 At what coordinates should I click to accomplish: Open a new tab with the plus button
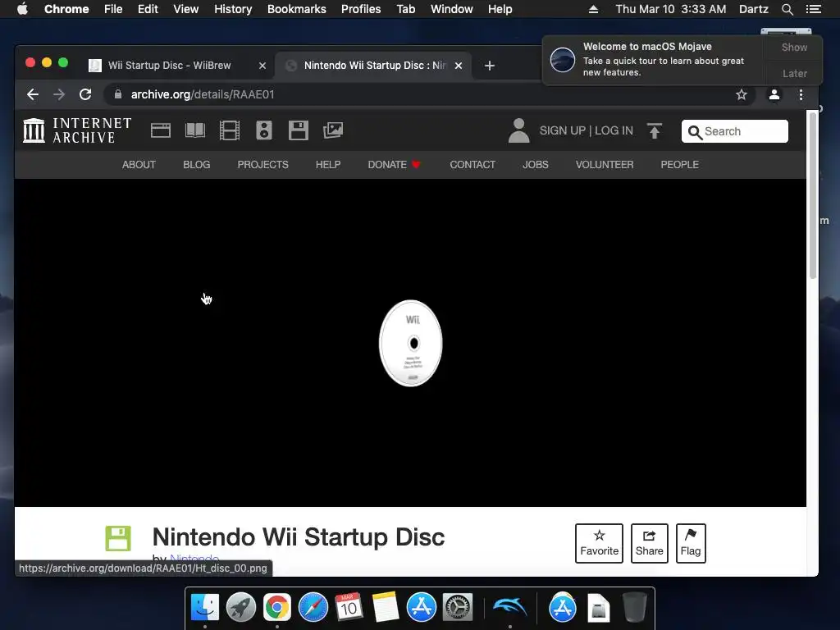[x=489, y=66]
